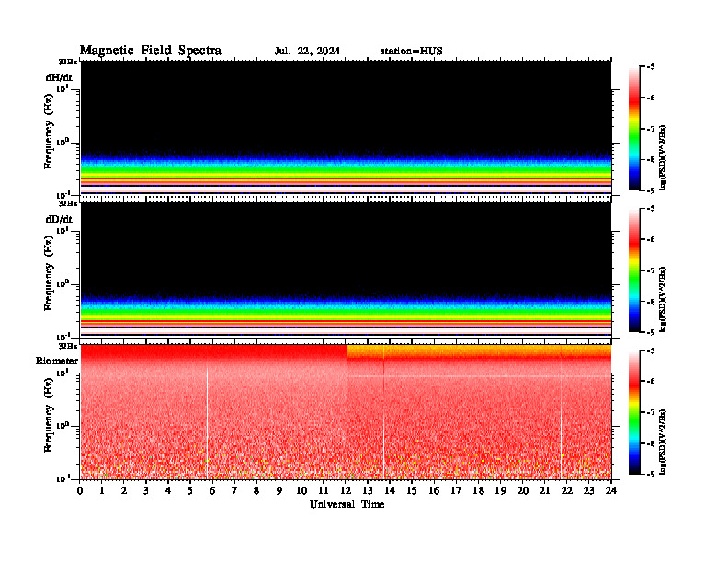The height and width of the screenshot is (563, 728).
Task: Click hour "4" on Universal Time axis
Action: (168, 490)
